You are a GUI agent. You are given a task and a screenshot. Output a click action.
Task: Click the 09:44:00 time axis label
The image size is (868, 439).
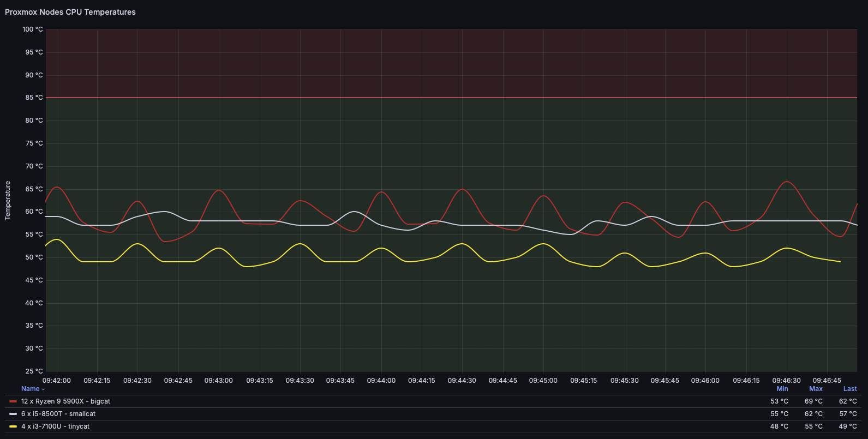click(x=381, y=381)
